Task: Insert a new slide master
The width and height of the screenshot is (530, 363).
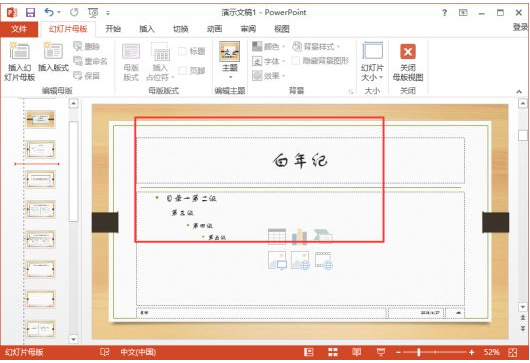Action: click(19, 62)
